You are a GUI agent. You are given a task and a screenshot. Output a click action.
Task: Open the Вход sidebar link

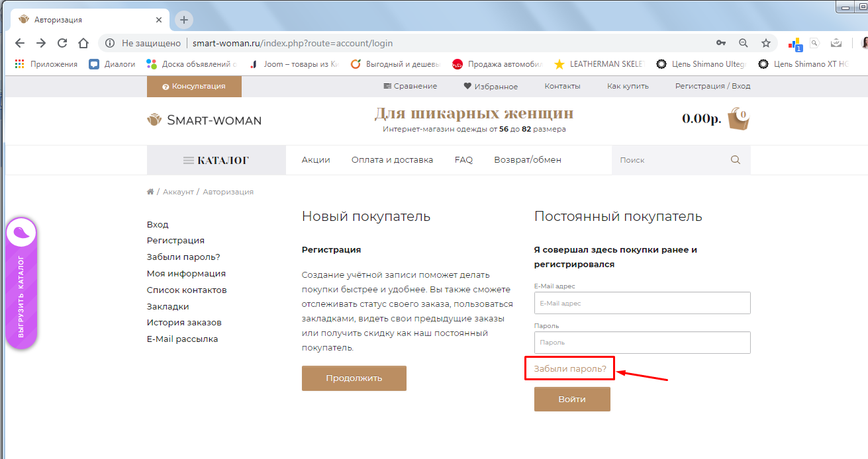[x=158, y=224]
